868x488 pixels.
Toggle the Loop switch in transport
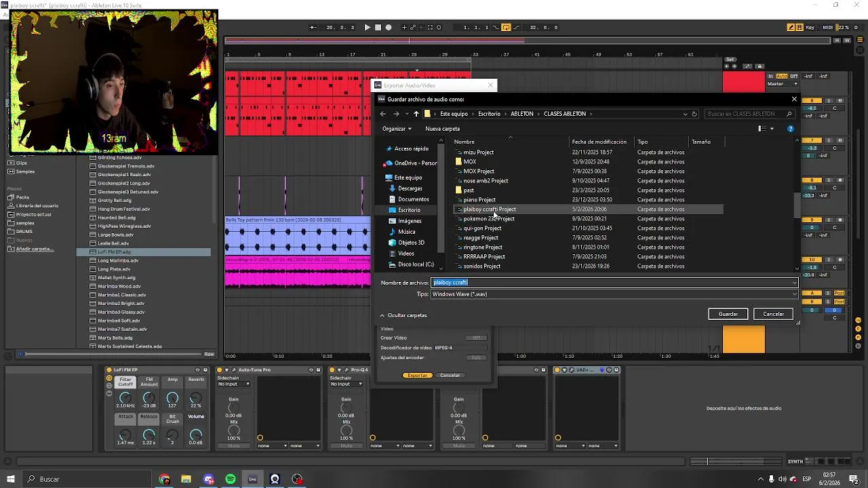click(x=506, y=28)
